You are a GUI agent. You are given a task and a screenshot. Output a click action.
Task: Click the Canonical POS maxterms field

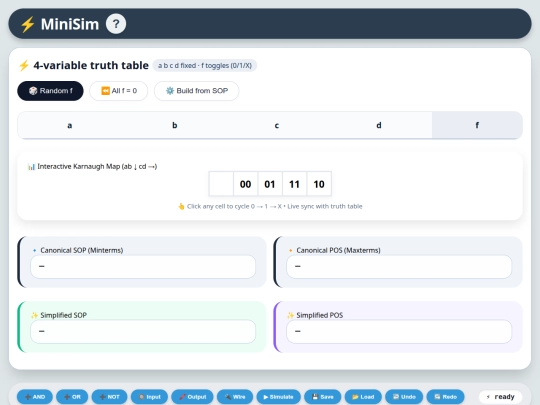click(399, 267)
